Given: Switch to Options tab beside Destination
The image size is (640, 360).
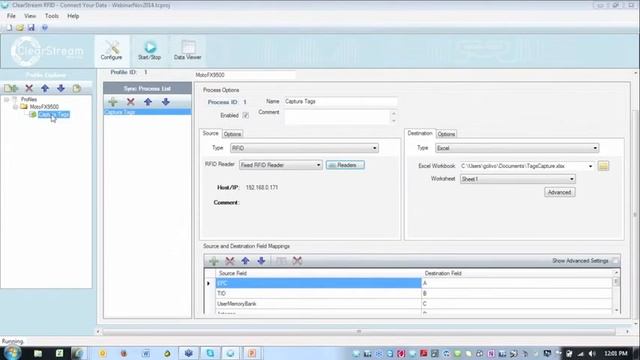Looking at the screenshot, I should click(446, 134).
